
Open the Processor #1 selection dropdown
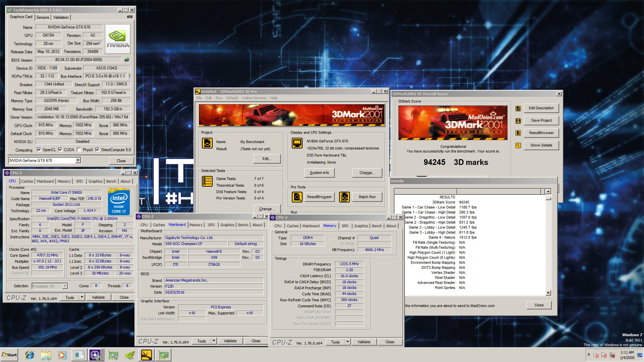pyautogui.click(x=65, y=286)
